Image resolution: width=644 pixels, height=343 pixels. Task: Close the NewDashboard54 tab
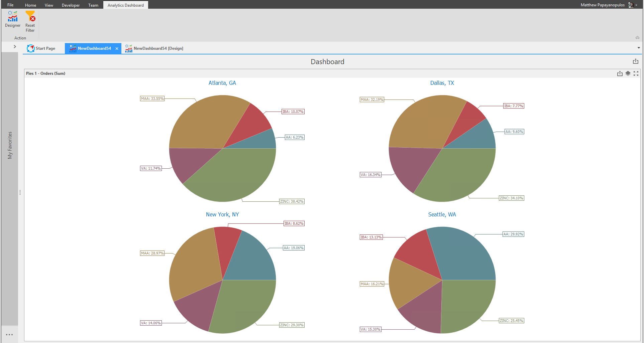click(117, 48)
